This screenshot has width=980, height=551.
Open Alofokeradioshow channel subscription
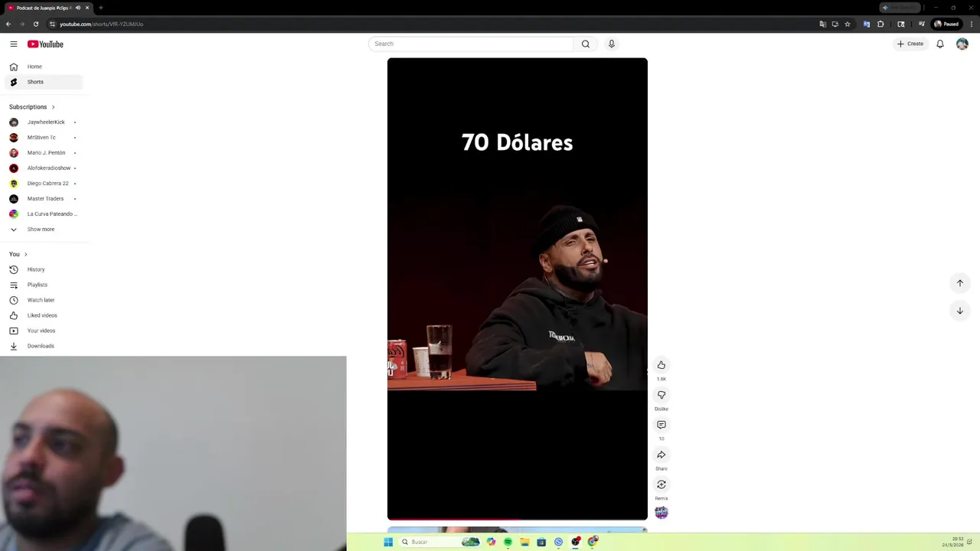(x=44, y=168)
